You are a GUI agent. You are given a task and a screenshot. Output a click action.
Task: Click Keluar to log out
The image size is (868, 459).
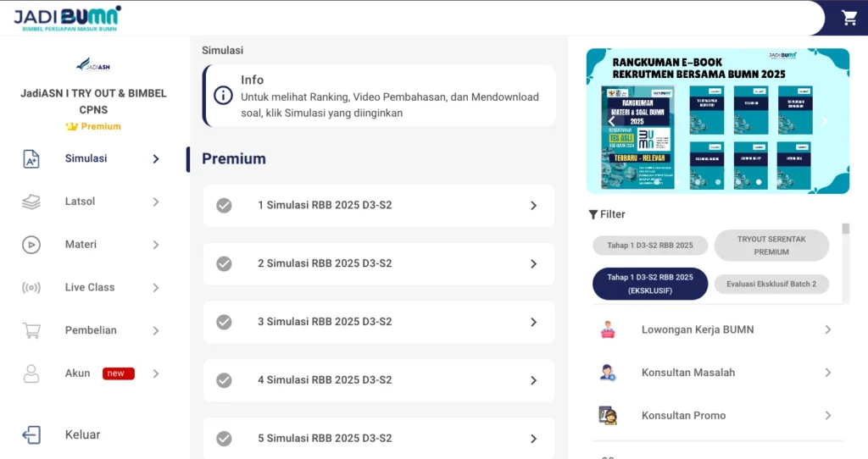click(82, 434)
